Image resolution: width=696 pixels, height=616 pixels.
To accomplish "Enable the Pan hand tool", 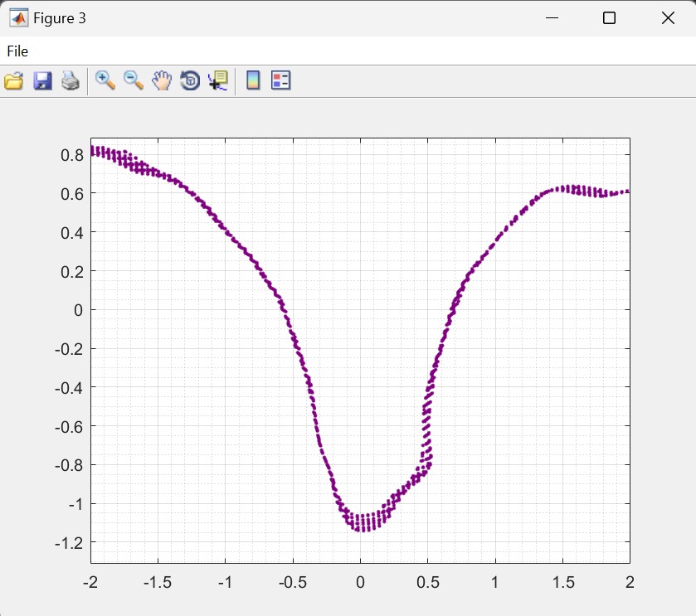I will click(x=162, y=80).
